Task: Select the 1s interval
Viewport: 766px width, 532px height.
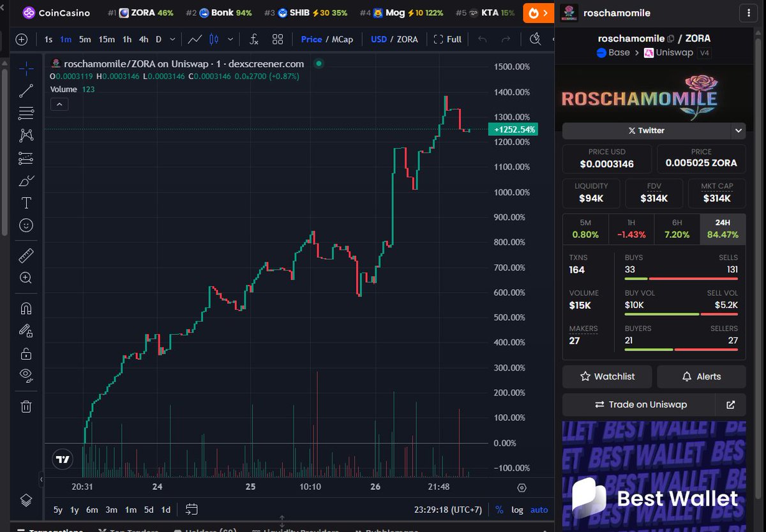Action: [x=49, y=40]
